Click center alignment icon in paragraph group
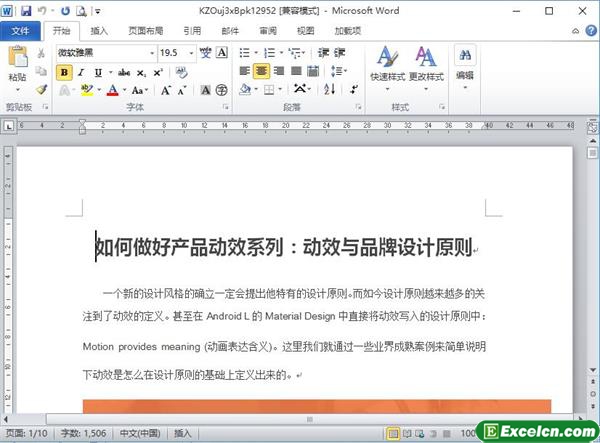Viewport: 600px width, 443px height. point(262,72)
